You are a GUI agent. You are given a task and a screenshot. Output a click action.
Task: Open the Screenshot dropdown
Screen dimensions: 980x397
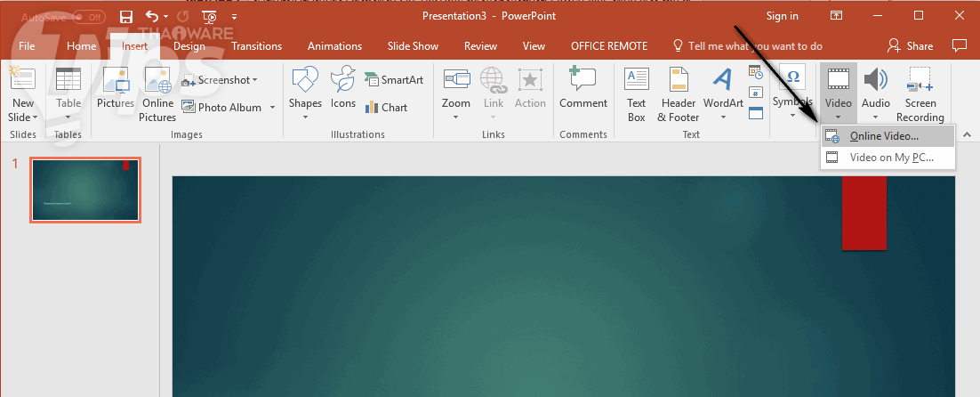pos(220,80)
